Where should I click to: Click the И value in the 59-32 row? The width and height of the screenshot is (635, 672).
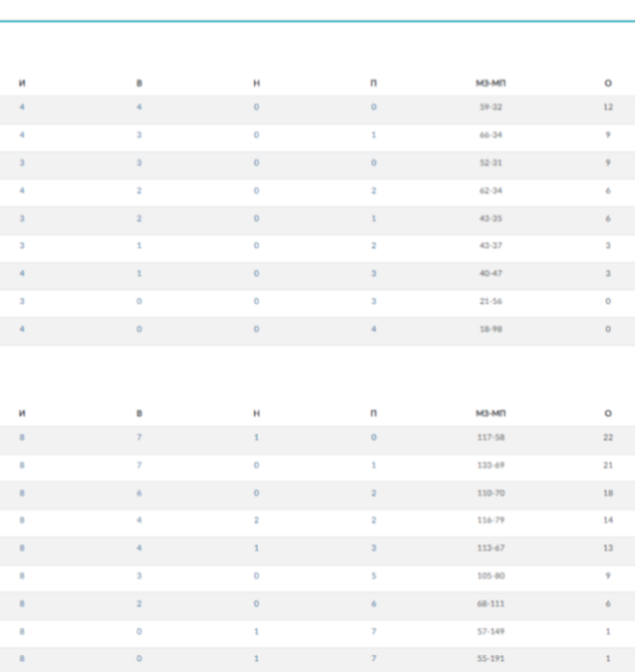click(22, 107)
